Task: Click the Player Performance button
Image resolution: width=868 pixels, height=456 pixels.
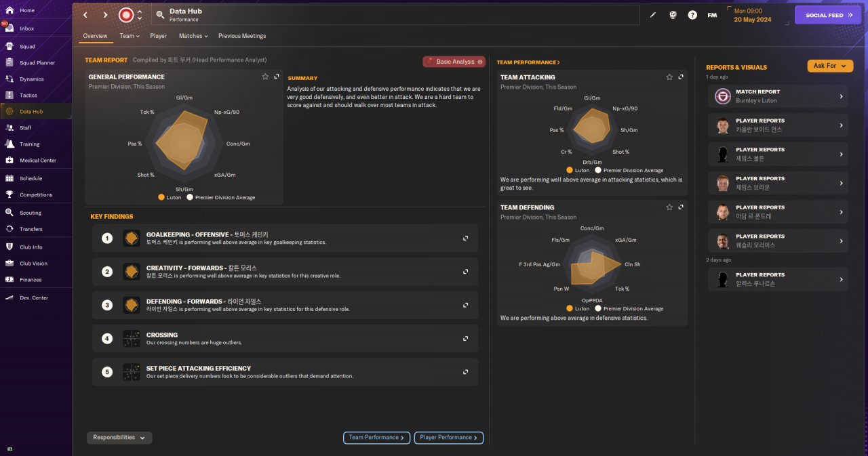Action: coord(449,438)
